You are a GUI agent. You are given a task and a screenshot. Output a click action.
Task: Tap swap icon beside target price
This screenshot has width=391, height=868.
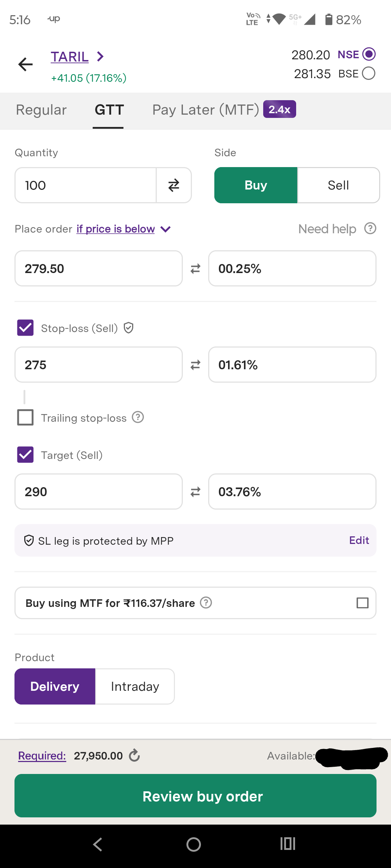pyautogui.click(x=195, y=492)
